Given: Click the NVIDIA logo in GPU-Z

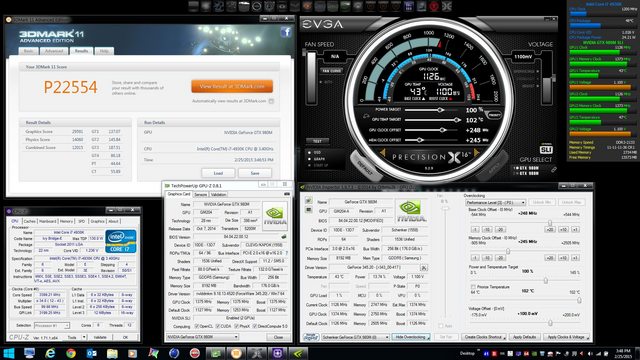Looking at the screenshot, I should (x=275, y=216).
